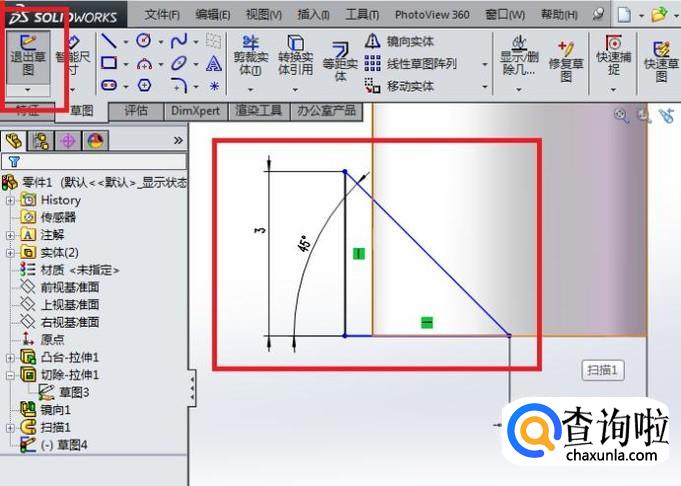Open dropdown beside Linear Sketch Pattern
Image resolution: width=681 pixels, height=486 pixels.
point(485,64)
